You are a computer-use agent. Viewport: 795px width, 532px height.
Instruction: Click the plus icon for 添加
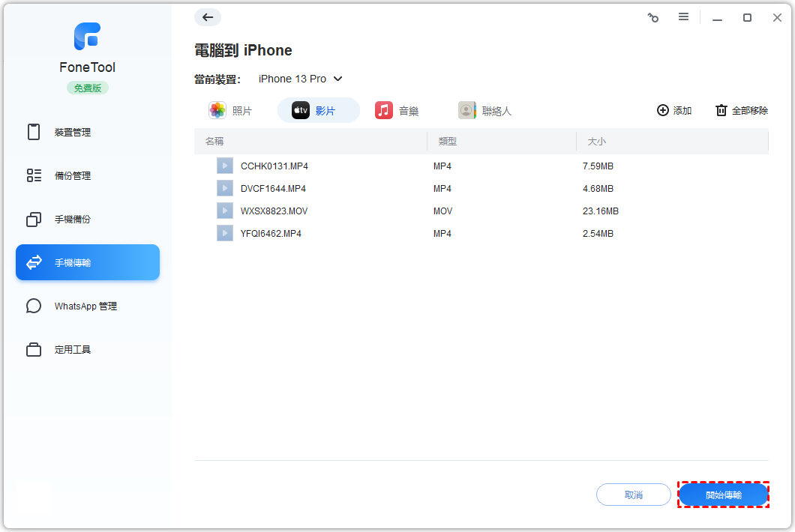pos(663,110)
